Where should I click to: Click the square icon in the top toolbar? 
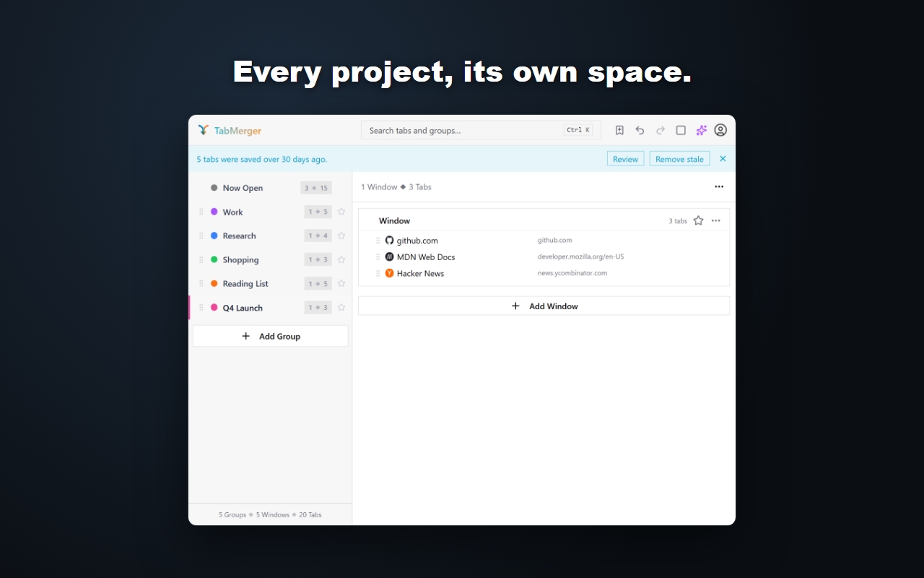(681, 131)
